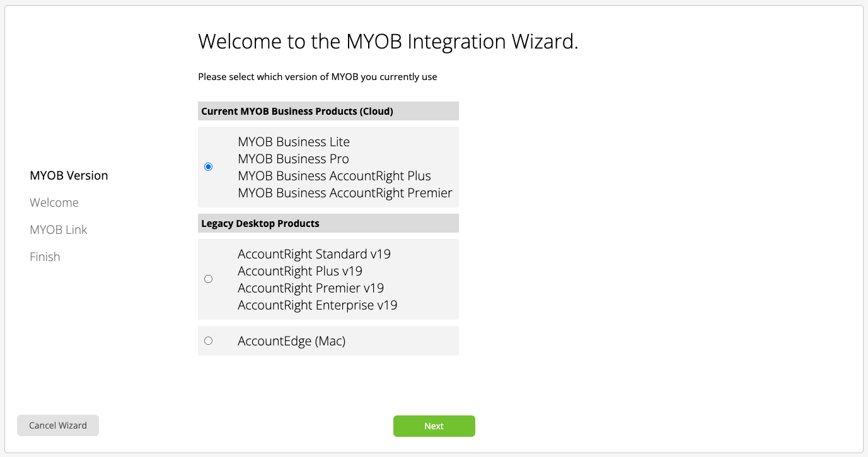This screenshot has height=457, width=868.
Task: Click the AccountEdge (Mac) option row
Action: pos(291,340)
